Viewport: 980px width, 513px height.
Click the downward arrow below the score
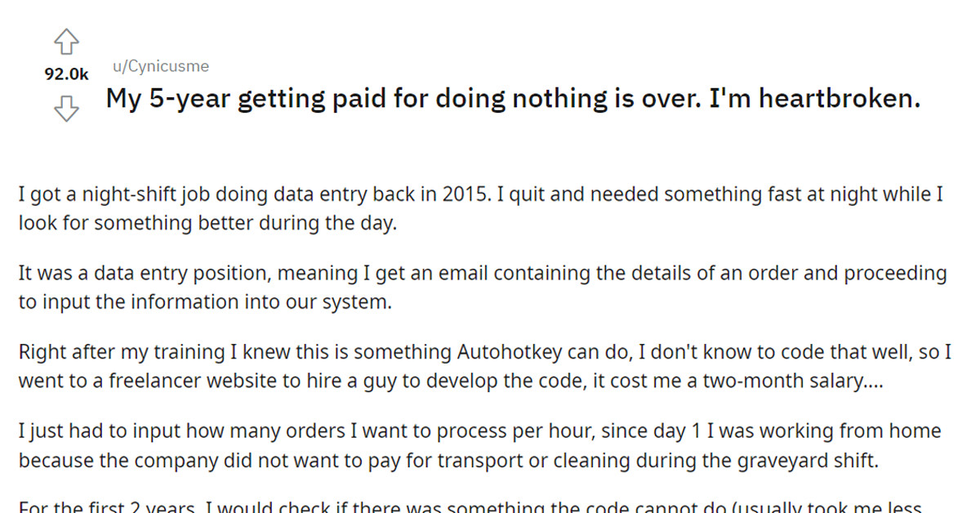click(66, 108)
